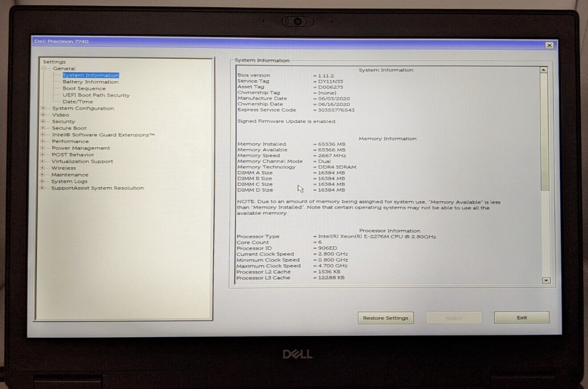Select the Virtualization Support label

[82, 162]
